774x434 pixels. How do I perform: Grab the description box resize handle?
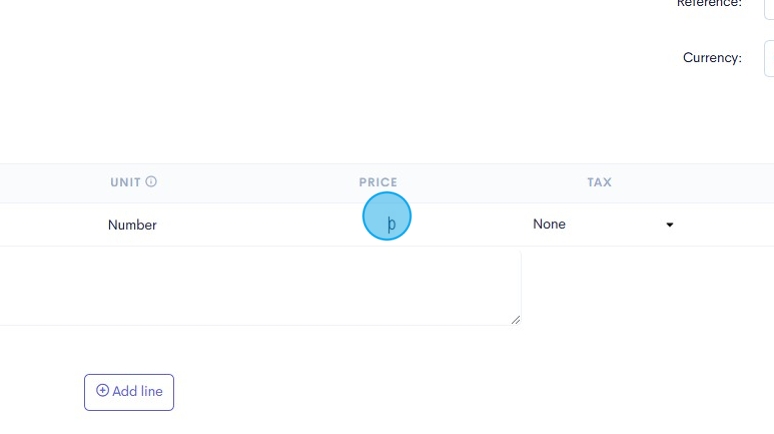516,320
